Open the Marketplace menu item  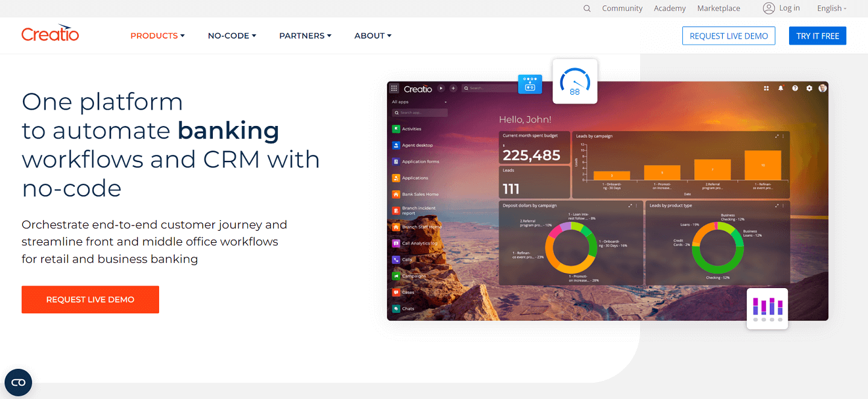(x=719, y=8)
